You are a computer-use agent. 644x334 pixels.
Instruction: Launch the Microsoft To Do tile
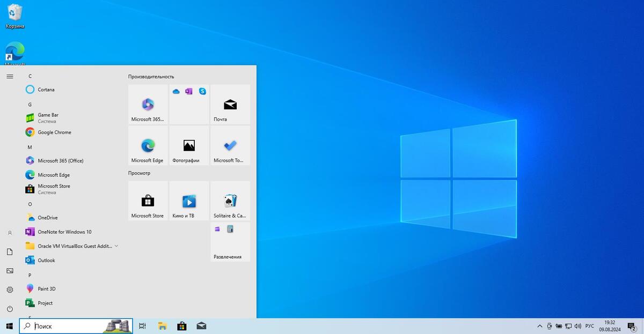(x=230, y=145)
